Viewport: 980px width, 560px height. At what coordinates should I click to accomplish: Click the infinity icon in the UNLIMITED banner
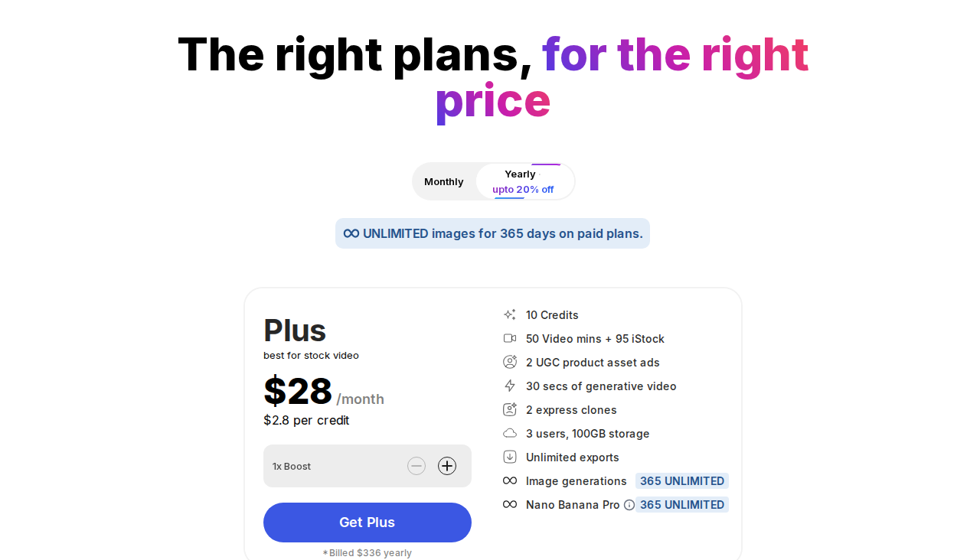click(351, 233)
